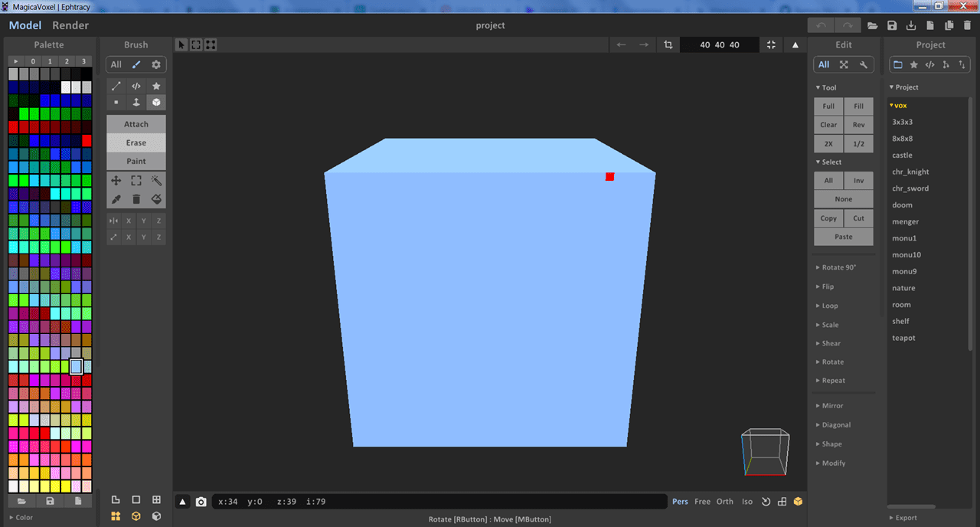Click the Paint brush mode button
The height and width of the screenshot is (527, 980).
coord(136,161)
